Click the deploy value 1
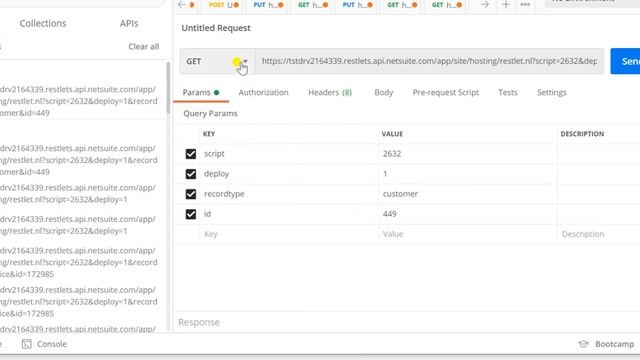Screen dimensions: 640x360 [385, 174]
